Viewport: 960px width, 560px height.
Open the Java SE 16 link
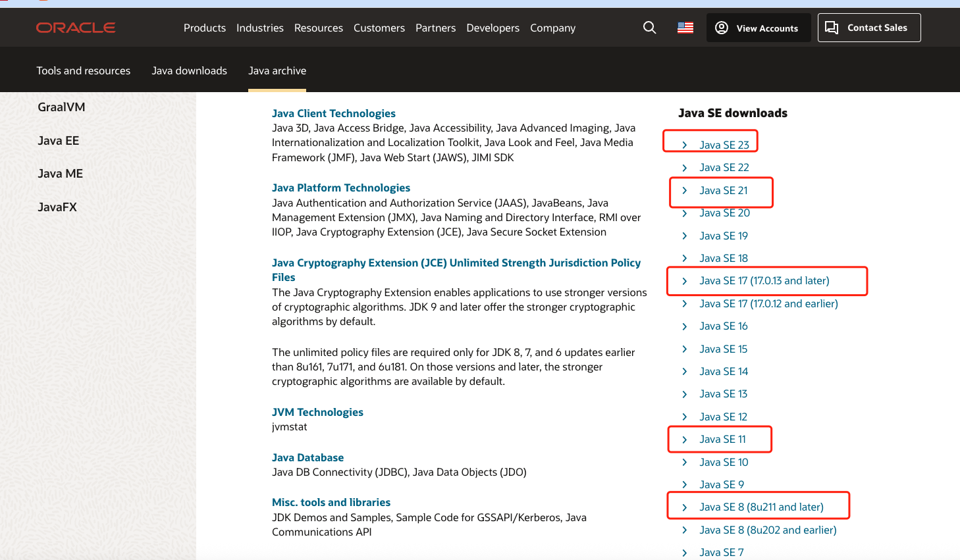(x=724, y=326)
